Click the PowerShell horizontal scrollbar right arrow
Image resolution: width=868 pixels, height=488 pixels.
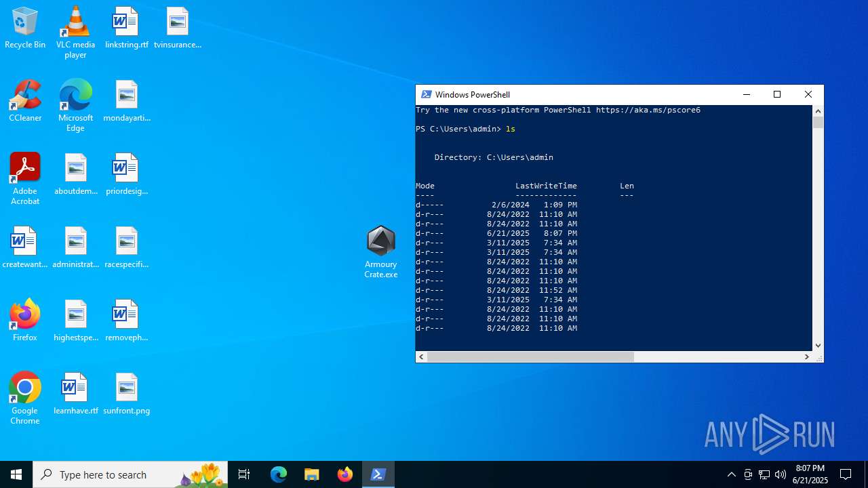[x=807, y=357]
